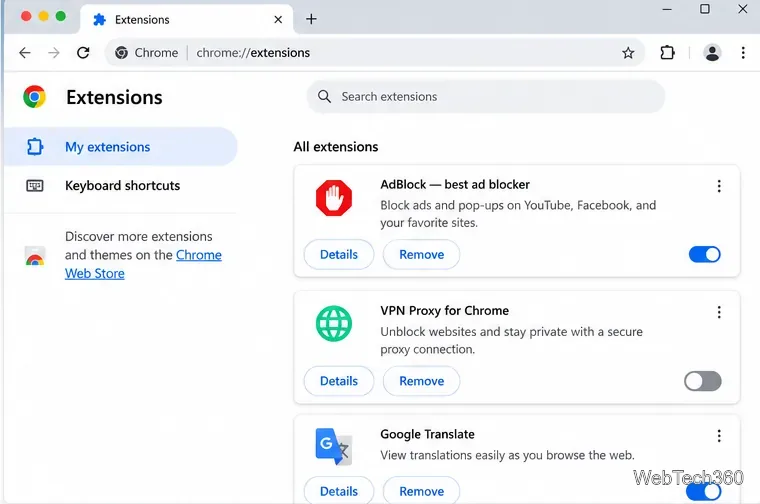View Details for VPN Proxy for Chrome
Screen dimensions: 760x504
[x=339, y=381]
